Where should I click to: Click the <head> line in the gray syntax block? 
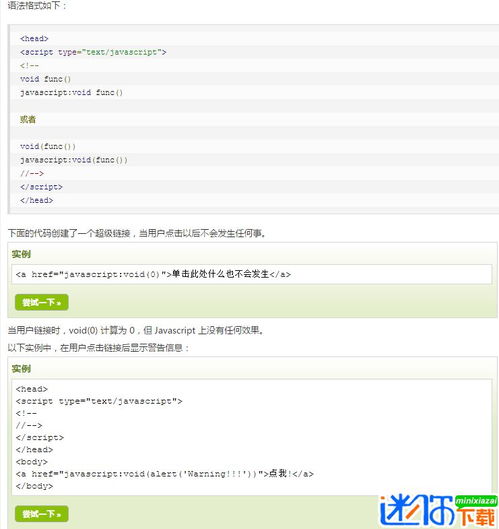coord(34,38)
